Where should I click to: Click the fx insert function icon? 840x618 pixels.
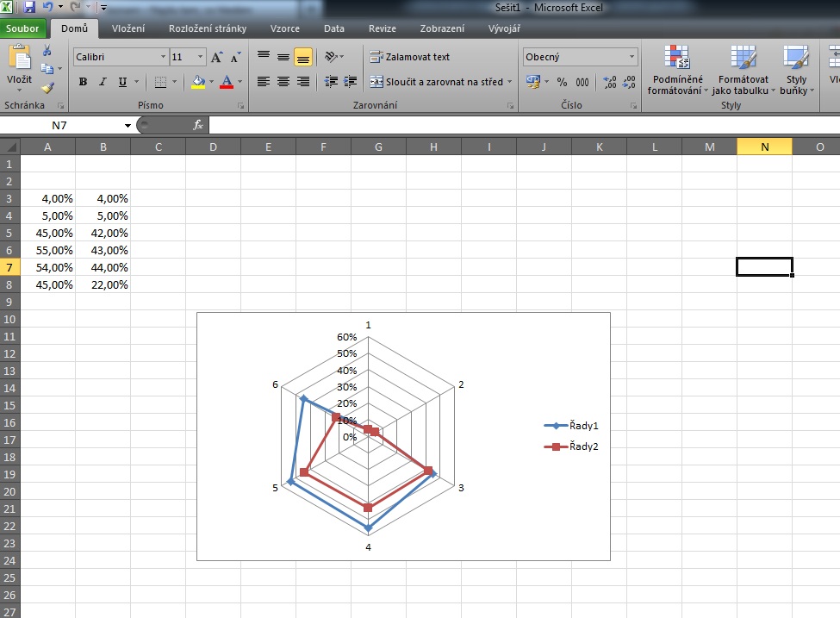[x=197, y=125]
